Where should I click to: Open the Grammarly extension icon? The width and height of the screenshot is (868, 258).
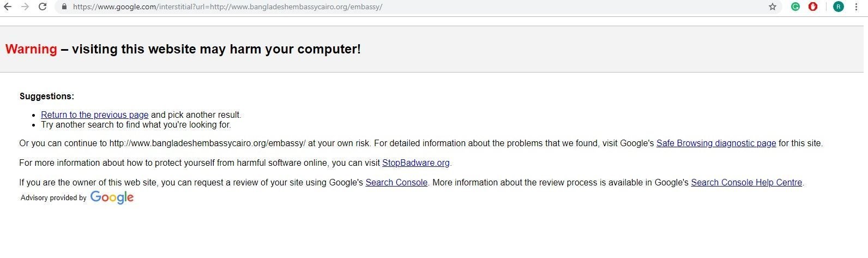point(795,7)
